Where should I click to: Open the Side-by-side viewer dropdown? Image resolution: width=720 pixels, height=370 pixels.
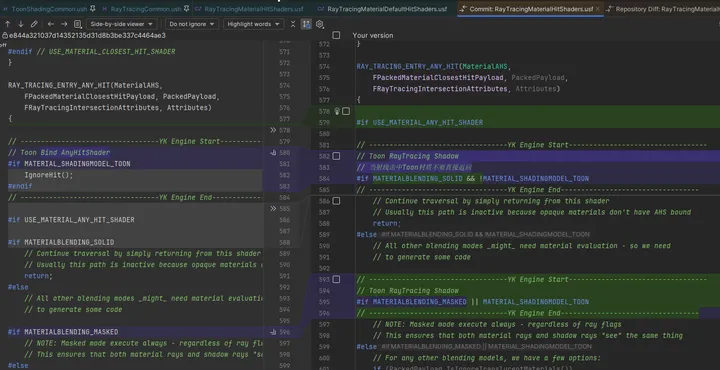pos(122,24)
